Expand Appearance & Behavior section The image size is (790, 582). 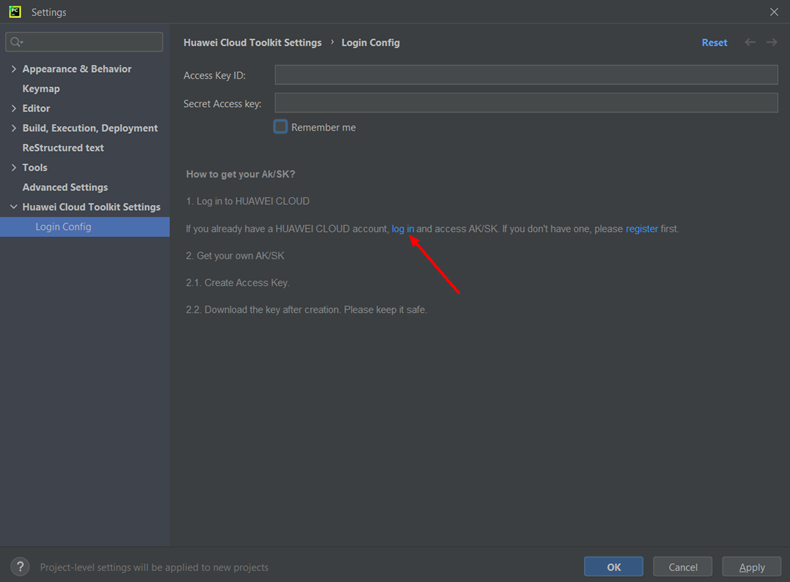(x=13, y=69)
